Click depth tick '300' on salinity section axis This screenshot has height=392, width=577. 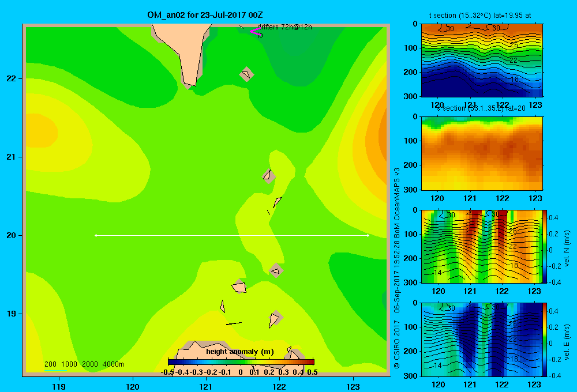411,190
